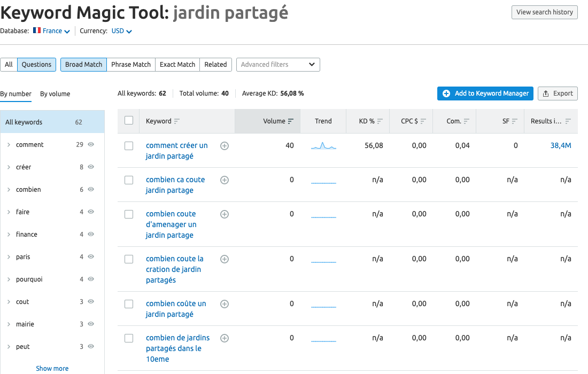This screenshot has width=588, height=374.
Task: Check row 'combien ca coute jardin partage'
Action: tap(129, 180)
